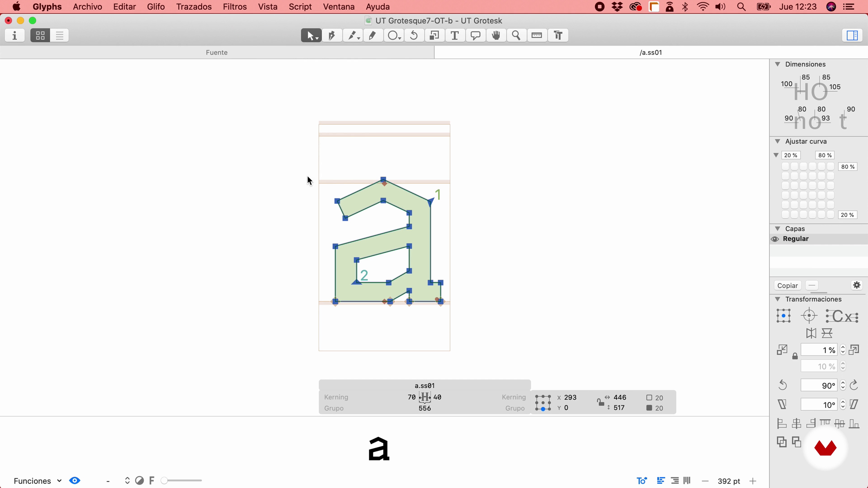
Task: Toggle the right sidebar palette
Action: [x=852, y=35]
